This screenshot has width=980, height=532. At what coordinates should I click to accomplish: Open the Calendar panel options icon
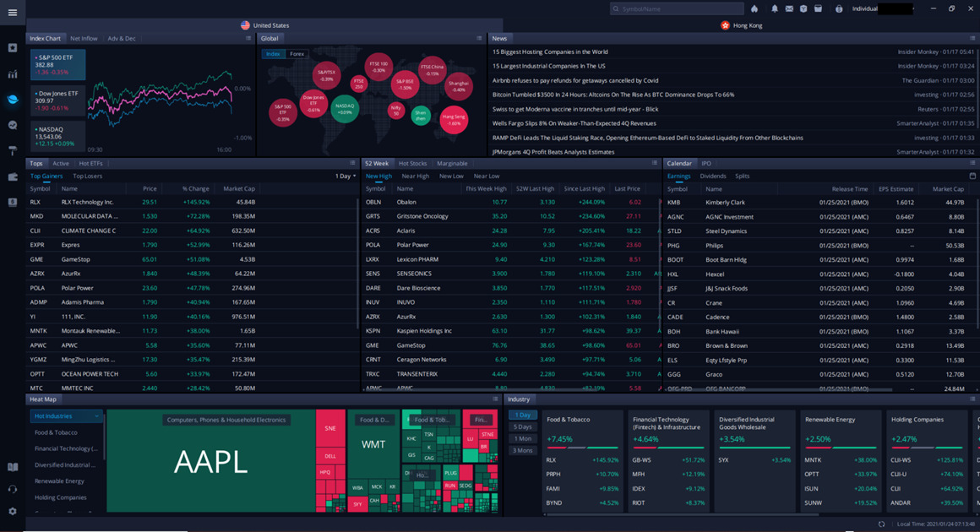click(x=972, y=163)
